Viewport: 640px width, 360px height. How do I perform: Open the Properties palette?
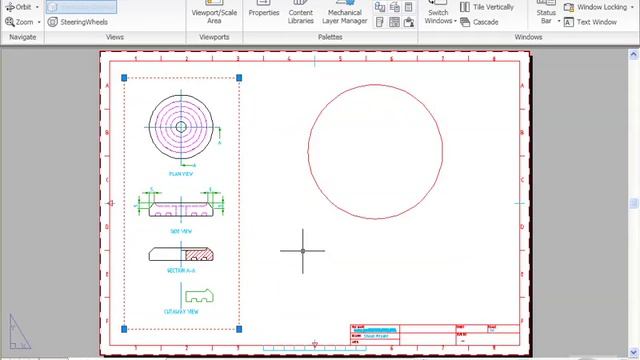[264, 10]
